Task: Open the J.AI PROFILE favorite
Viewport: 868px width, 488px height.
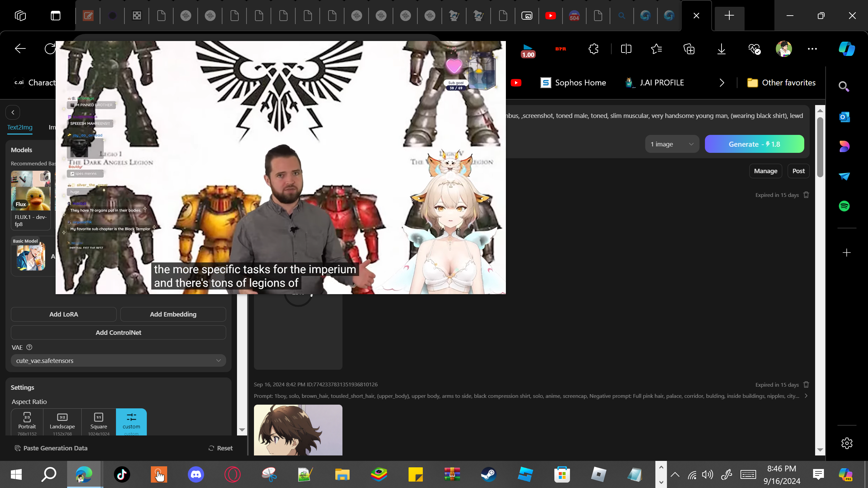Action: (x=655, y=83)
